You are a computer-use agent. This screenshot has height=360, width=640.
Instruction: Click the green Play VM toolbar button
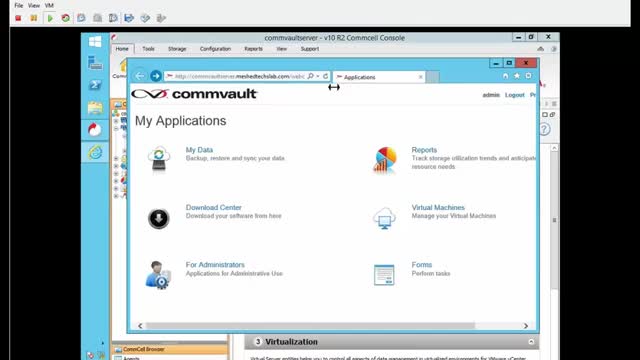[x=50, y=18]
